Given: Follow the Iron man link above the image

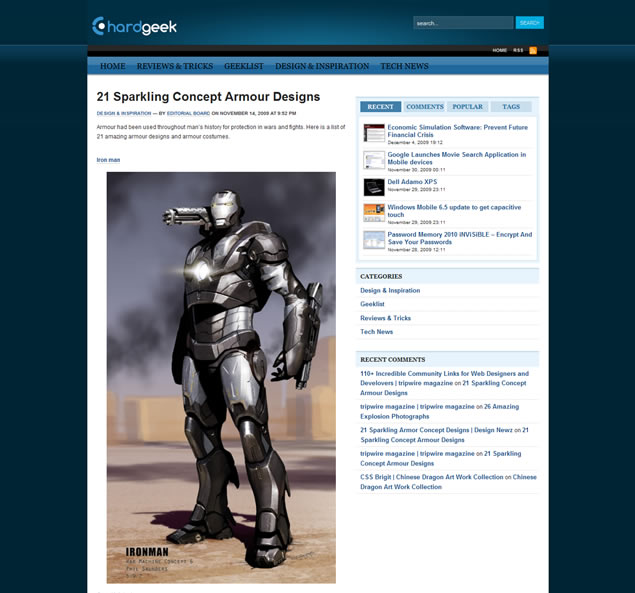Looking at the screenshot, I should pos(108,160).
